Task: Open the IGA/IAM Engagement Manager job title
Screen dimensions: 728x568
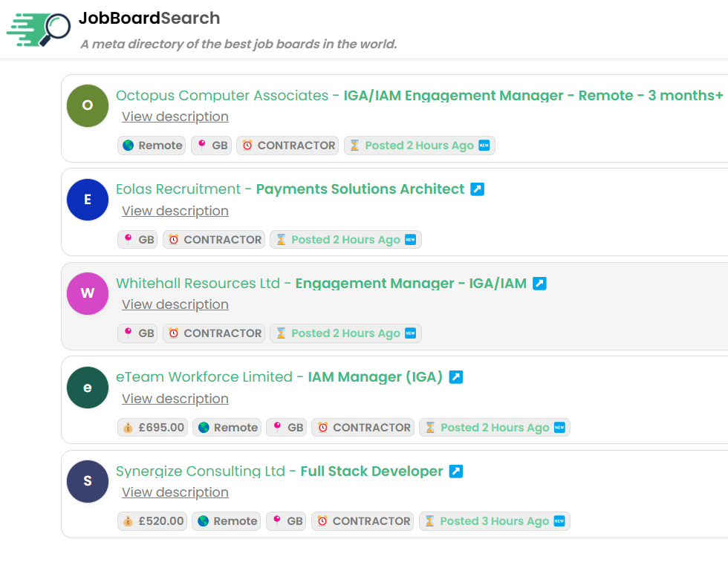Action: (533, 96)
